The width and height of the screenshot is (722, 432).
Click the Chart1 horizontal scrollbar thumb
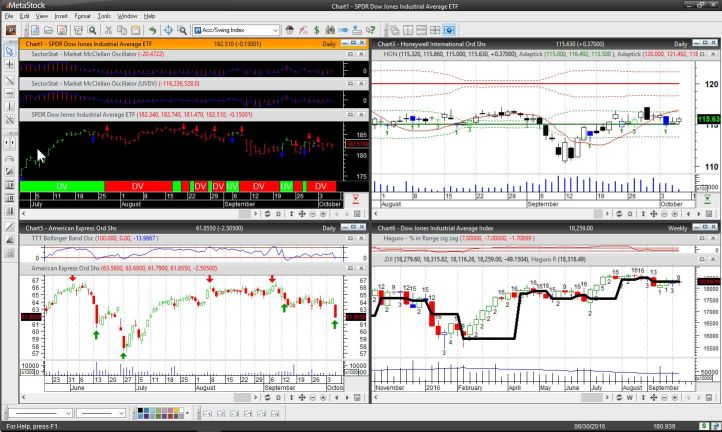pos(245,214)
